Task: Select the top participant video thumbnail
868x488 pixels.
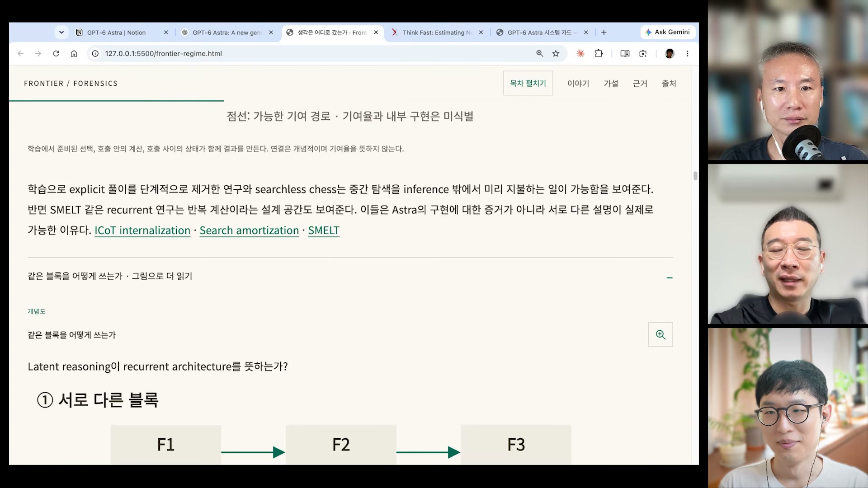Action: [x=788, y=80]
